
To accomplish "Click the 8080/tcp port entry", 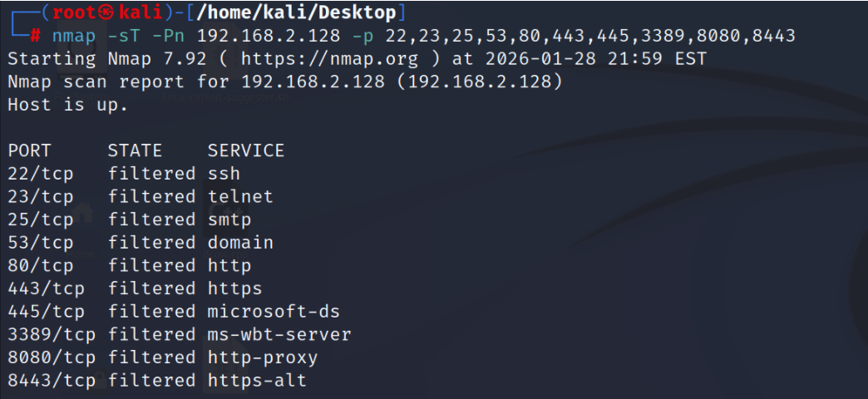I will point(52,357).
